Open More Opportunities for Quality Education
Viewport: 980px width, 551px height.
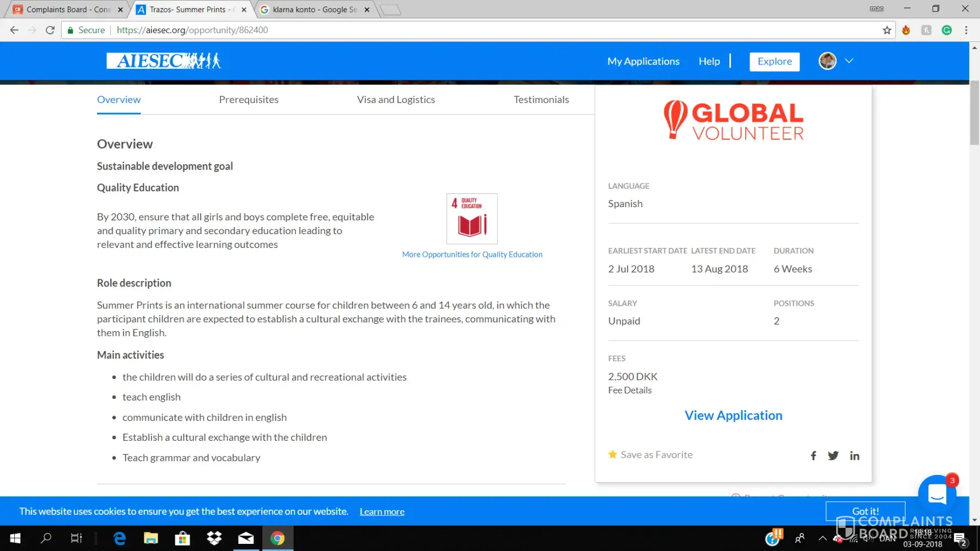point(472,255)
